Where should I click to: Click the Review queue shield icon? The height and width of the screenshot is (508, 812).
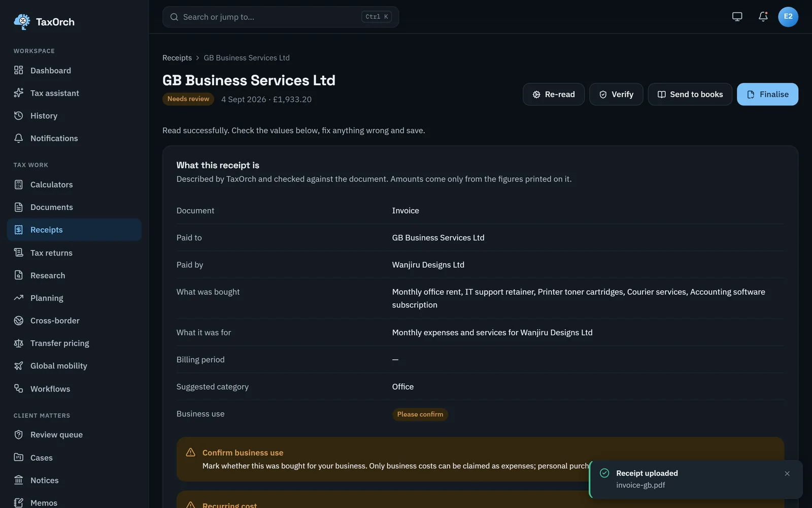(x=19, y=434)
